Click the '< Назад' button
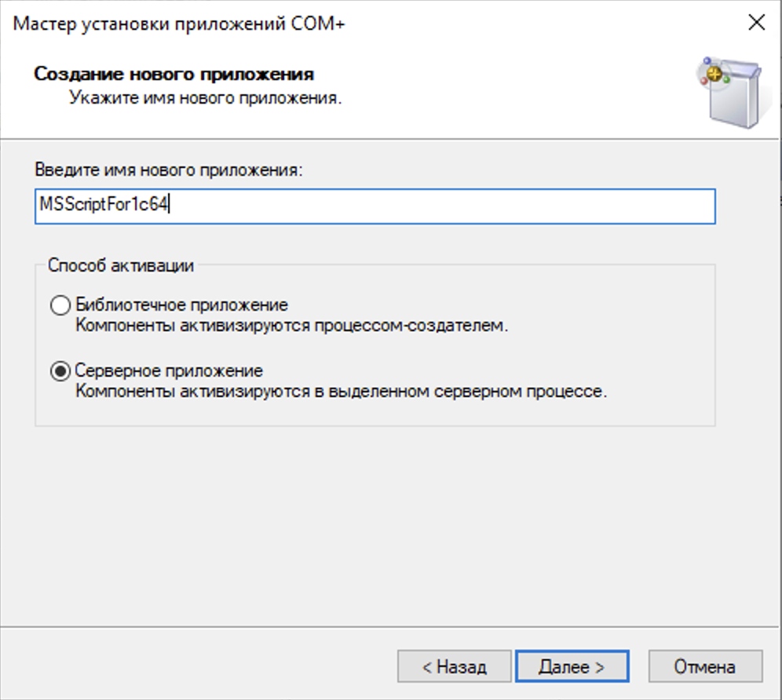Viewport: 782px width, 700px height. [454, 665]
